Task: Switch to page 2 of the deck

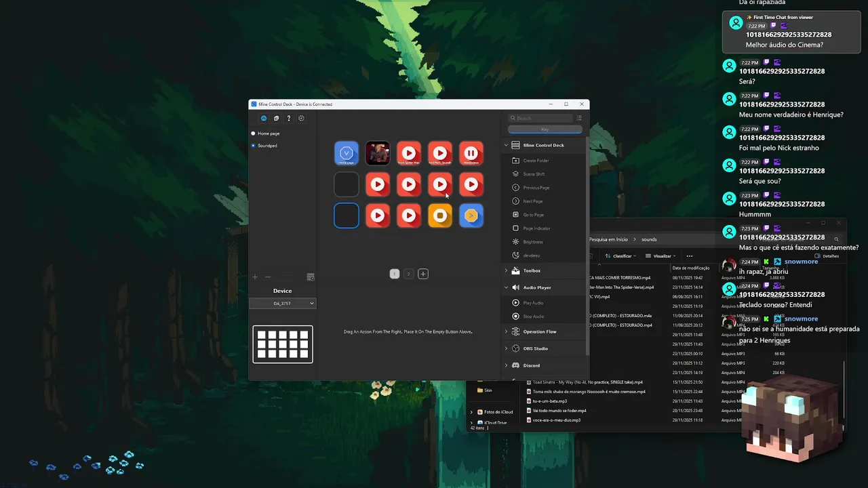Action: (x=408, y=274)
